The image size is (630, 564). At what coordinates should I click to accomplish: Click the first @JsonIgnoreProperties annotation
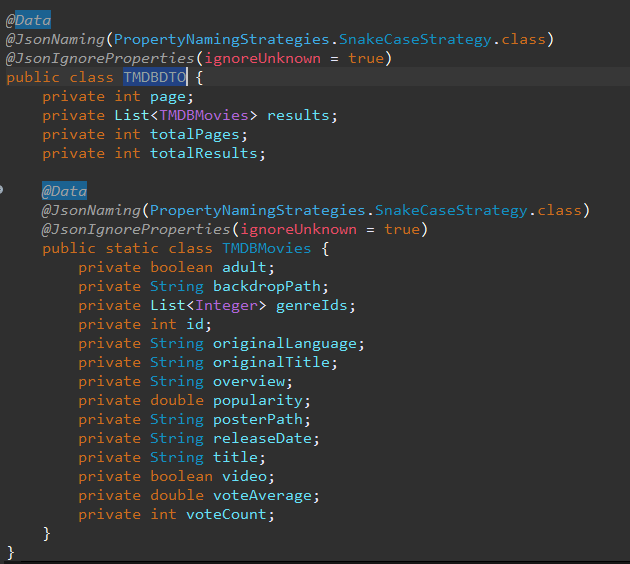100,58
